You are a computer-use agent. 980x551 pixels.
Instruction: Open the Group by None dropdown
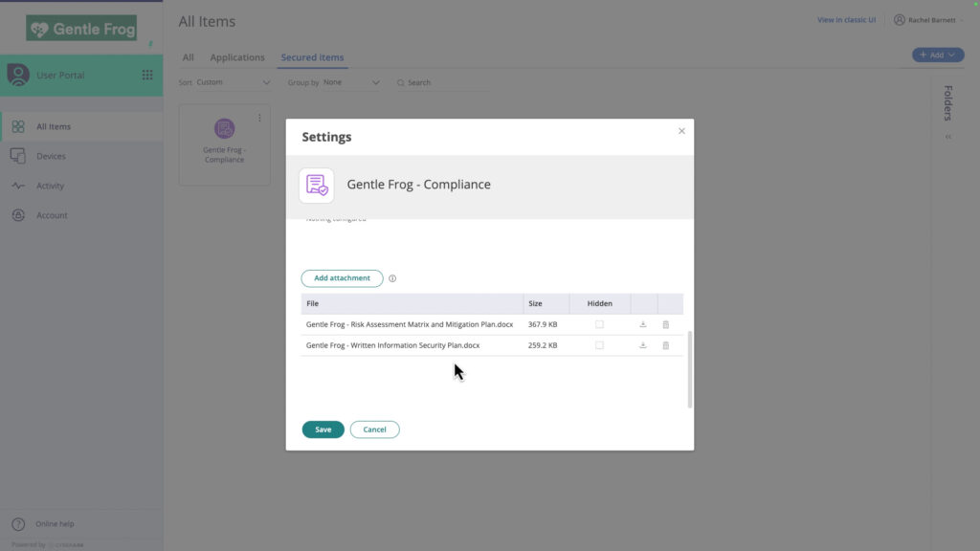click(x=352, y=82)
